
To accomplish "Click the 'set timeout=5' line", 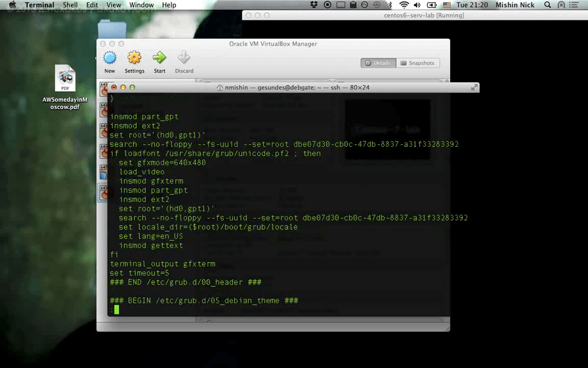I will pyautogui.click(x=139, y=273).
